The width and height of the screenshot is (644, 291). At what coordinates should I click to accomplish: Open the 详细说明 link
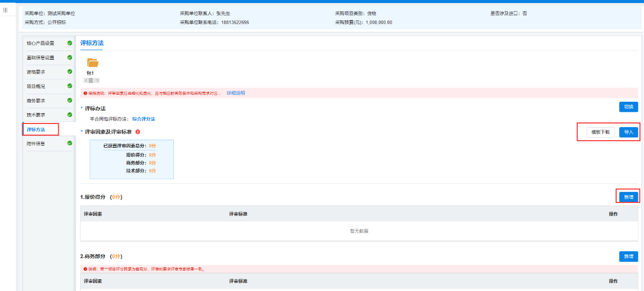[236, 93]
